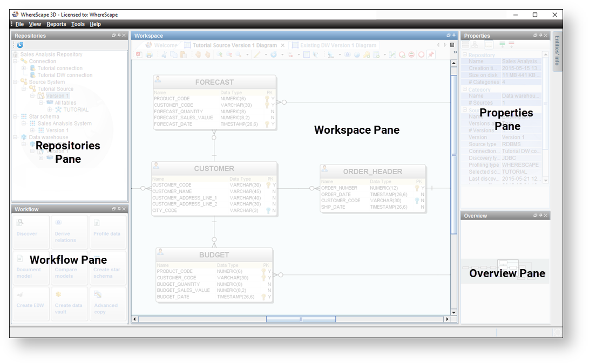
Task: Click the Paste clipboard icon
Action: (184, 55)
